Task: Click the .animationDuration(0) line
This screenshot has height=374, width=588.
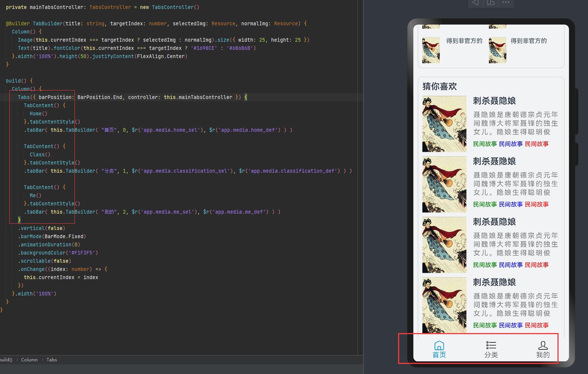Action: click(49, 244)
